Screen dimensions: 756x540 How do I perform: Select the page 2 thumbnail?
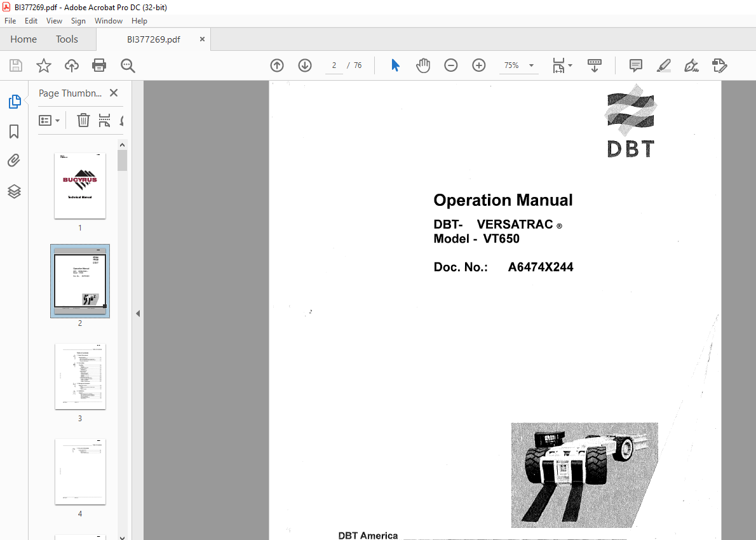(80, 281)
